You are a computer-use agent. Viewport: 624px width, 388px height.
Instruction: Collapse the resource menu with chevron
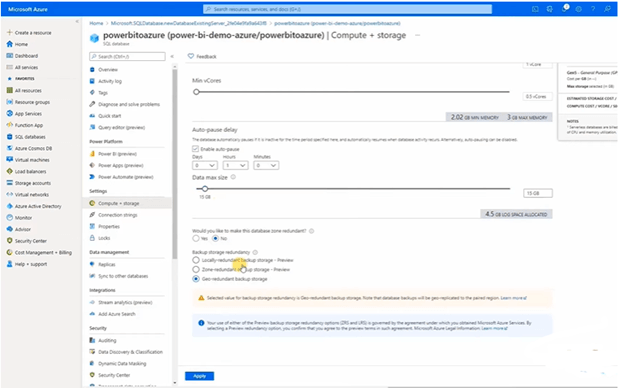172,57
